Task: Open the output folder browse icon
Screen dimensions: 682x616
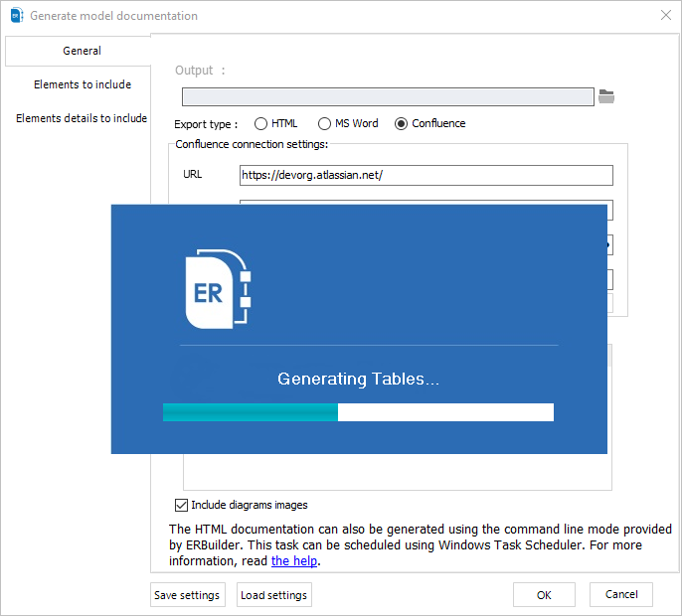Action: tap(605, 96)
